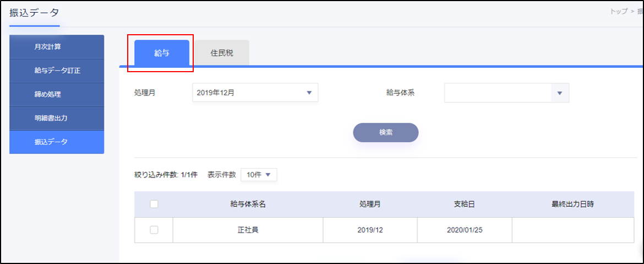644x264 pixels.
Task: Click the 2019年12月 field
Action: tap(255, 93)
